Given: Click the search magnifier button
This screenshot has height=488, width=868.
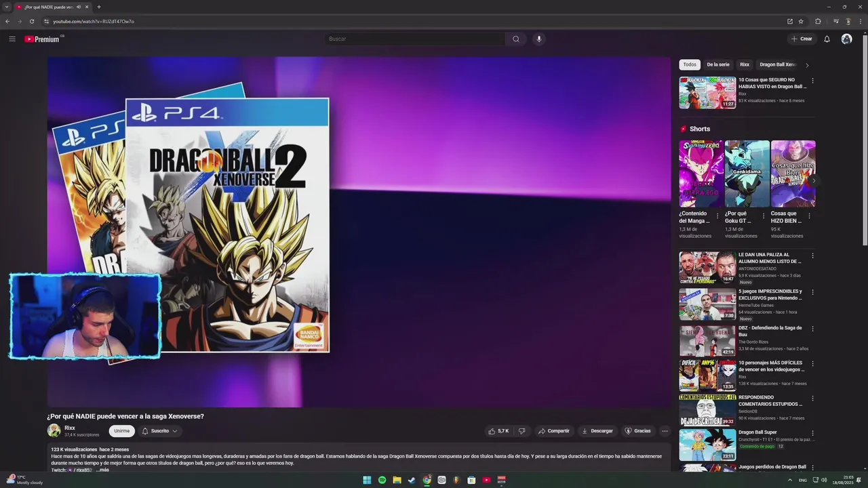Looking at the screenshot, I should pyautogui.click(x=516, y=39).
